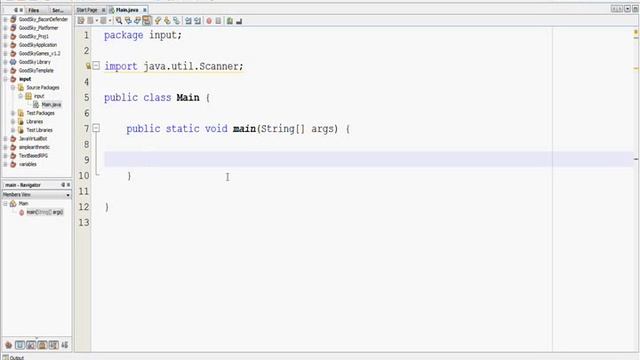Click the Stop Macro Recording icon
Viewport: 640px width, 360px height.
[218, 21]
